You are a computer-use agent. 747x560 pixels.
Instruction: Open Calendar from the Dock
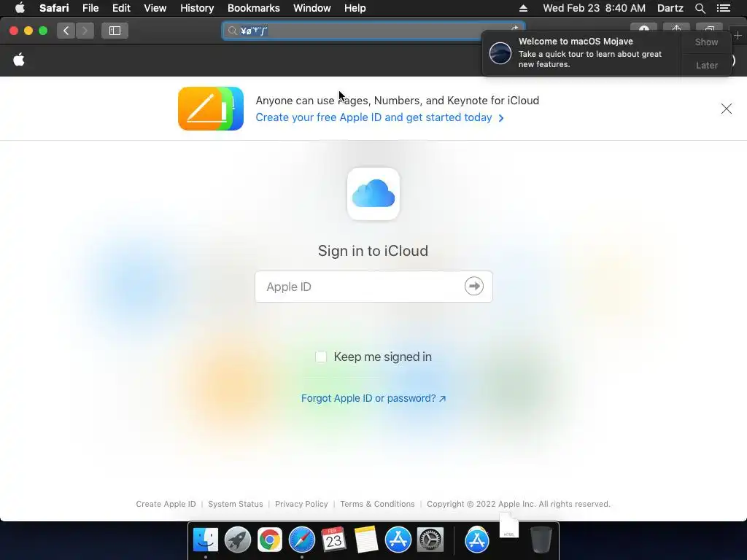click(333, 540)
